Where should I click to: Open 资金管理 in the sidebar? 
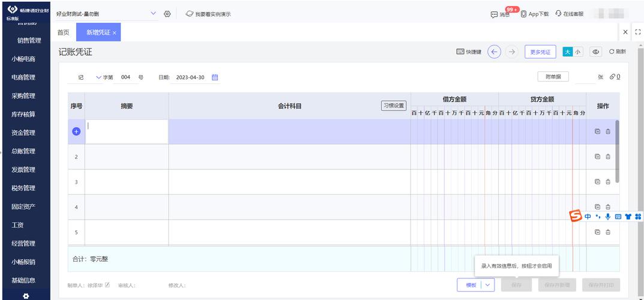click(23, 133)
